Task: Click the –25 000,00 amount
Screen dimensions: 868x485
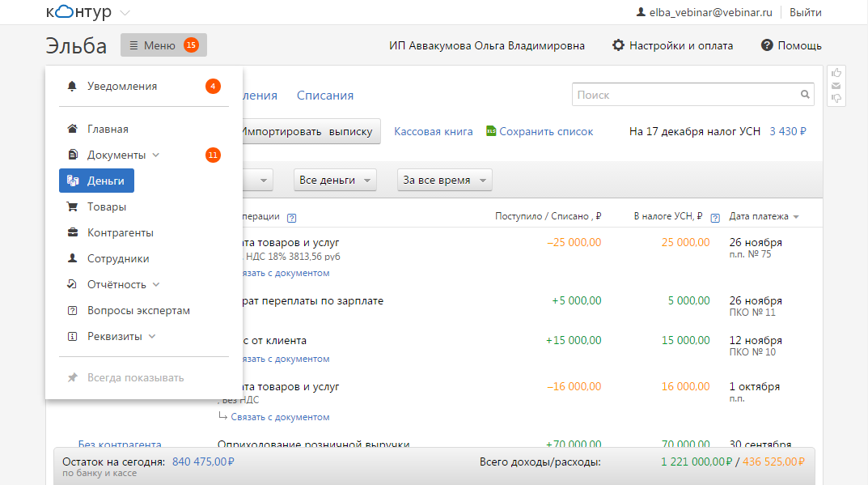Action: tap(574, 242)
